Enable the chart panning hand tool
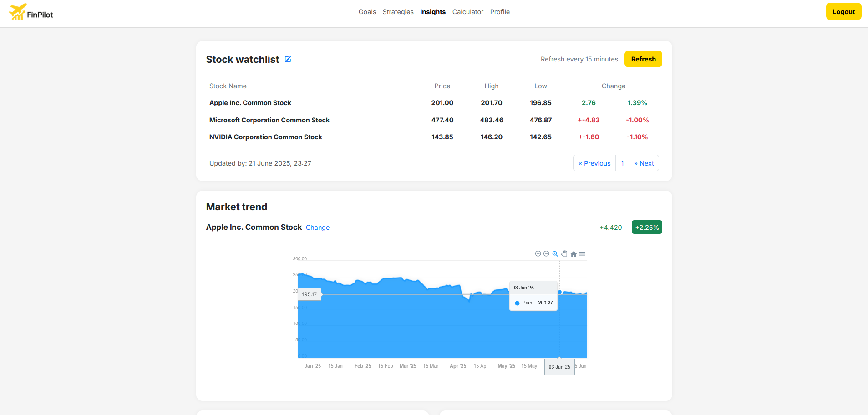The height and width of the screenshot is (415, 868). coord(564,254)
